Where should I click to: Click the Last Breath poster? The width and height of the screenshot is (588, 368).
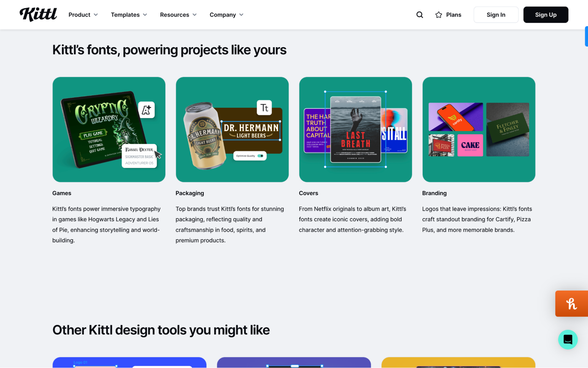point(355,130)
